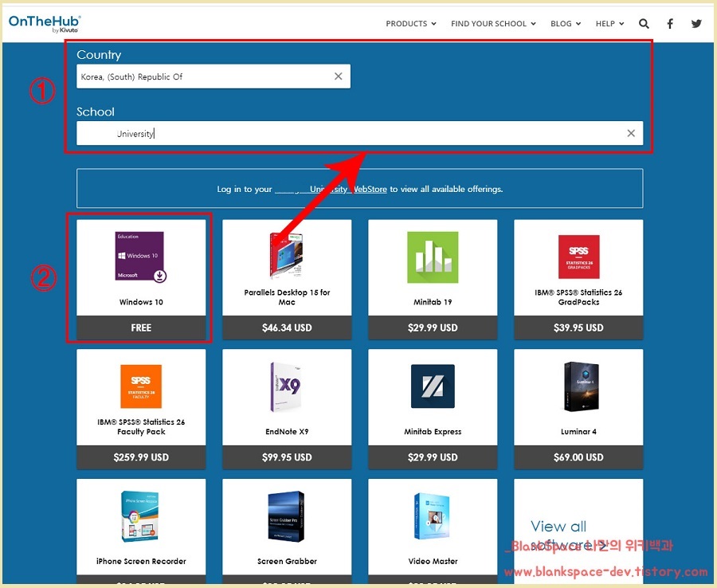Image resolution: width=717 pixels, height=588 pixels.
Task: Select the Minitab Express title text
Action: click(x=433, y=431)
